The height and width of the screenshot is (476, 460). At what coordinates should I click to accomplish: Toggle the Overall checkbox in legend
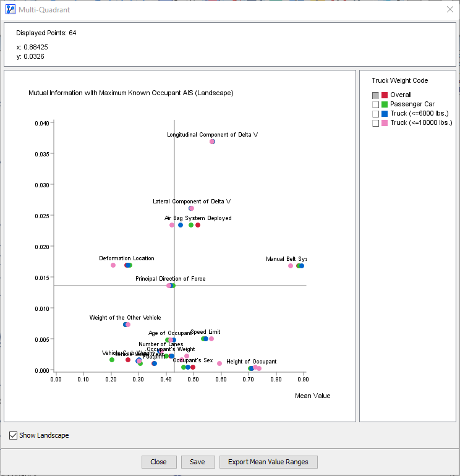click(375, 95)
